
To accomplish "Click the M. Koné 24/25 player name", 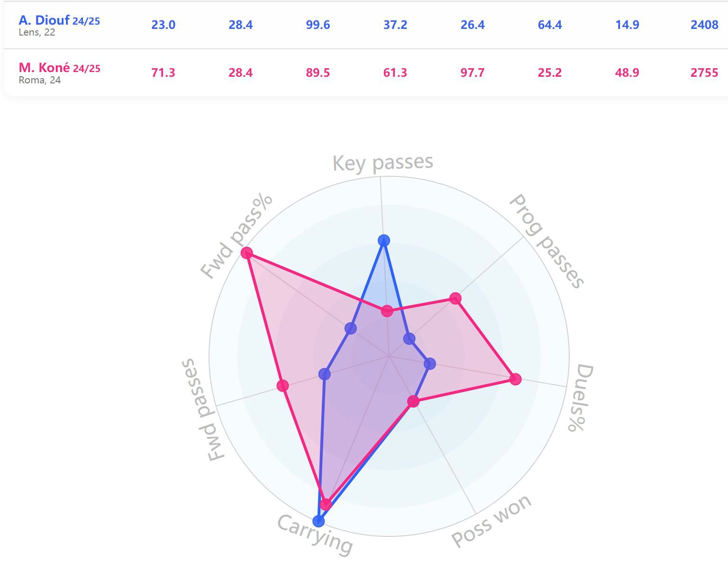I will click(59, 68).
